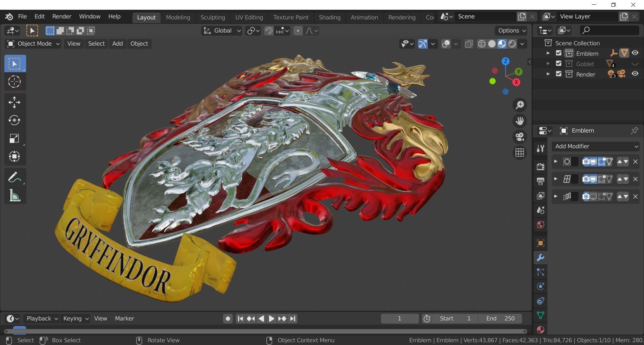The width and height of the screenshot is (644, 345).
Task: Pick the Scale tool
Action: 14,139
